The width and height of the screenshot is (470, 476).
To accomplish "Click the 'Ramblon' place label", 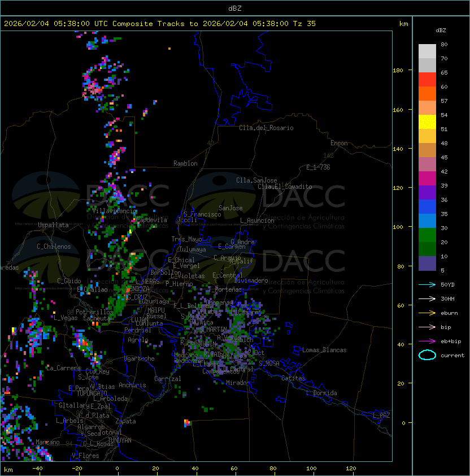I will [185, 163].
